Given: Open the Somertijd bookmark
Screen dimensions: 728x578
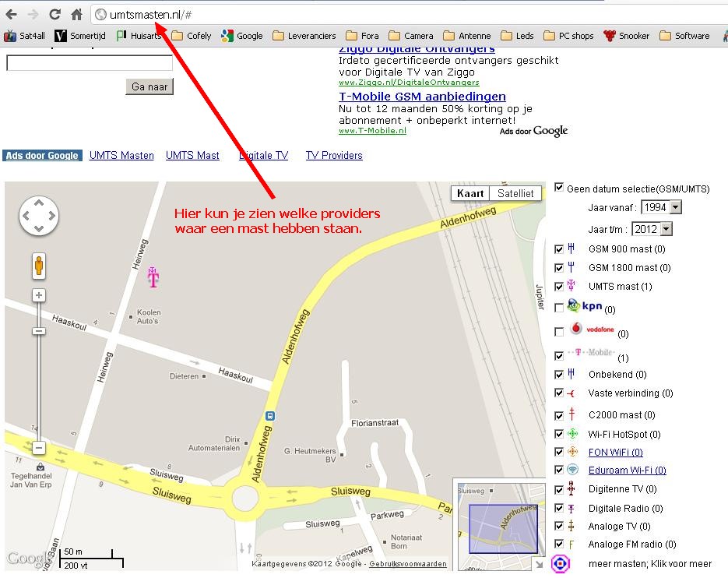Looking at the screenshot, I should click(80, 36).
